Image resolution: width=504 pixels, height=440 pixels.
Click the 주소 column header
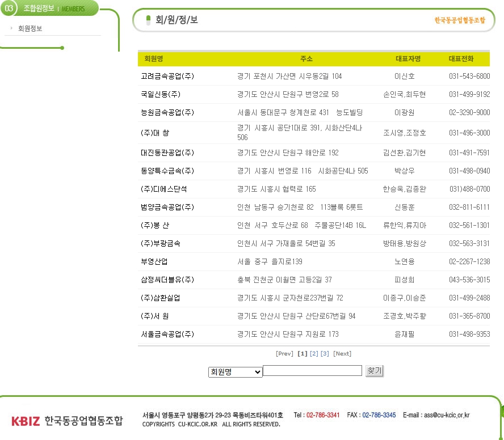[x=306, y=59]
